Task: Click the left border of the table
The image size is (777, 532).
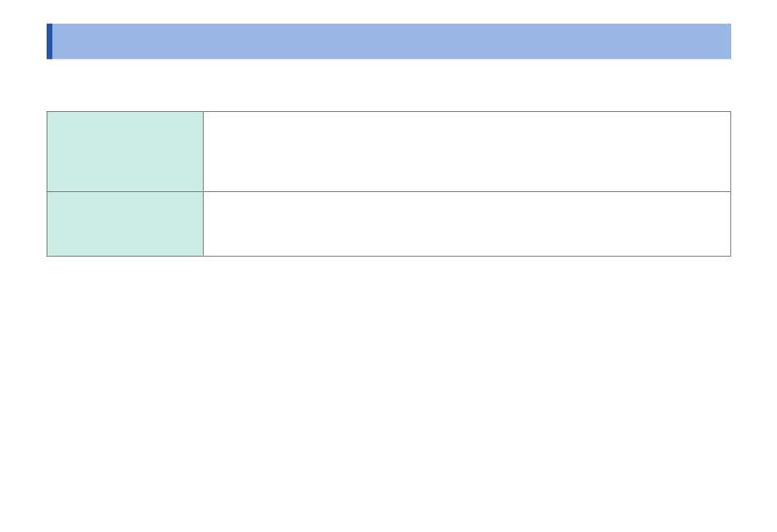Action: [47, 184]
